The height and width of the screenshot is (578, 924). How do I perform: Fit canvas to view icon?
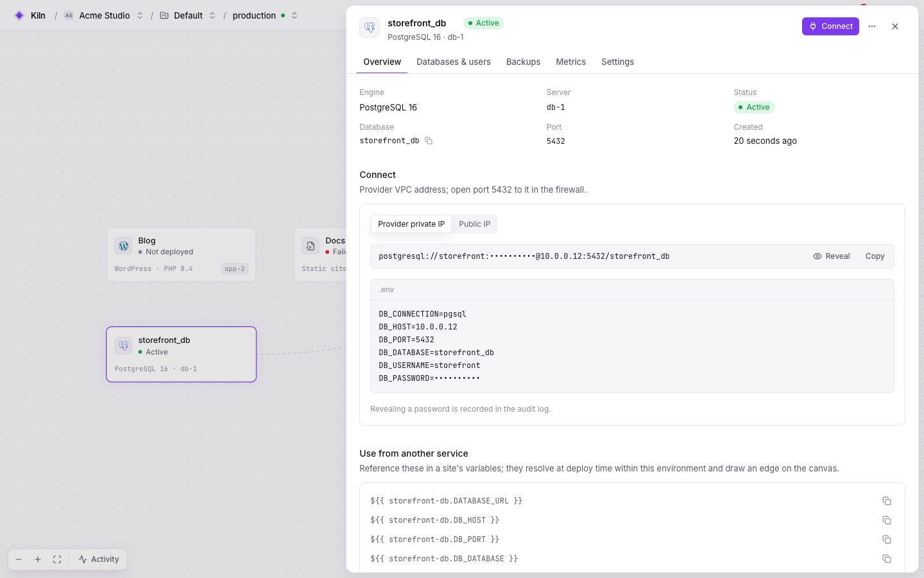(57, 559)
